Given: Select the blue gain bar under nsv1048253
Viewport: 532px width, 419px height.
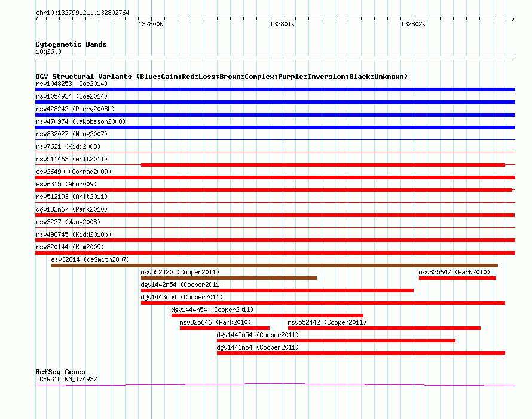Looking at the screenshot, I should (275, 90).
